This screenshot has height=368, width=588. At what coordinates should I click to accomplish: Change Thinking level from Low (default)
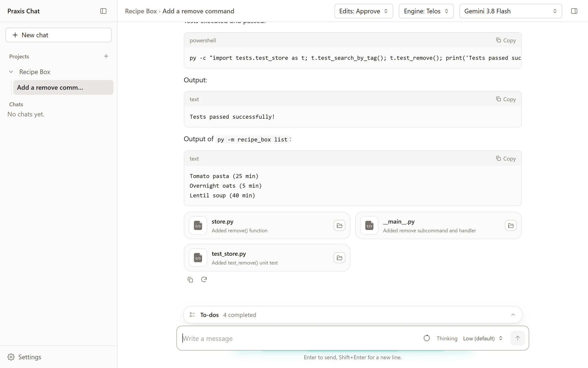point(483,338)
